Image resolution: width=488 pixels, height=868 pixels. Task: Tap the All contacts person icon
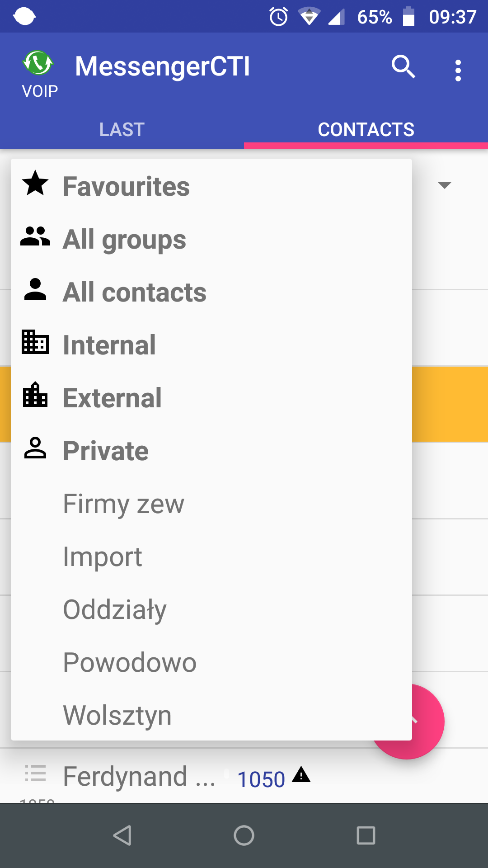click(35, 290)
